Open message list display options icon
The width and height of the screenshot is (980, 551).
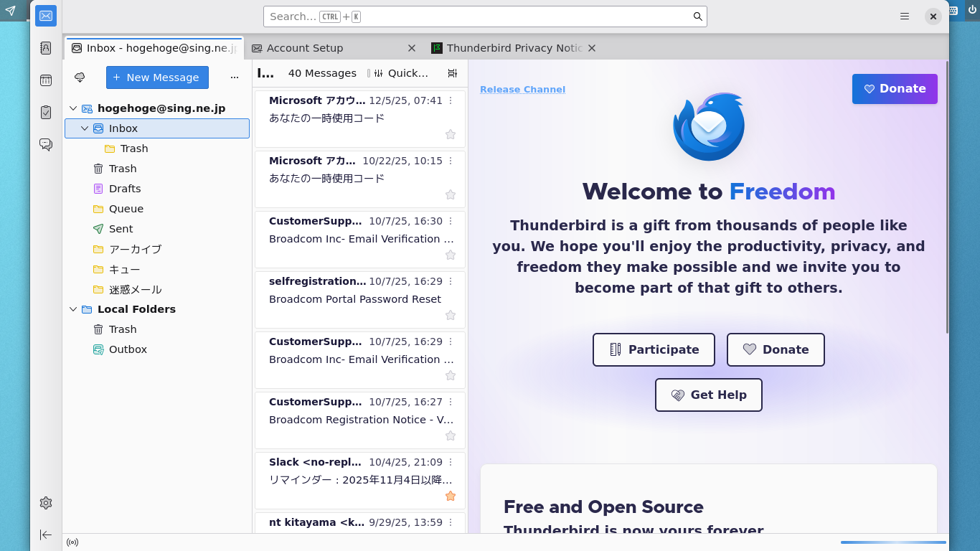452,73
